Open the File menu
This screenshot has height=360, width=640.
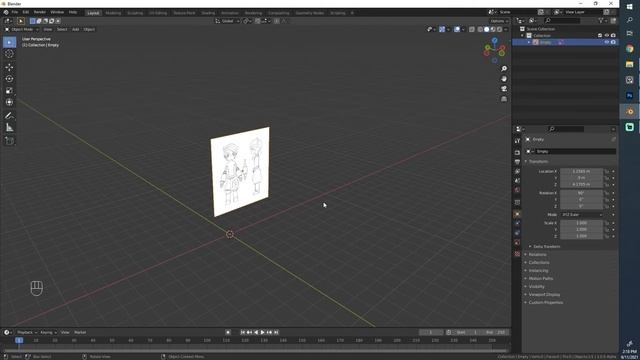(x=15, y=12)
